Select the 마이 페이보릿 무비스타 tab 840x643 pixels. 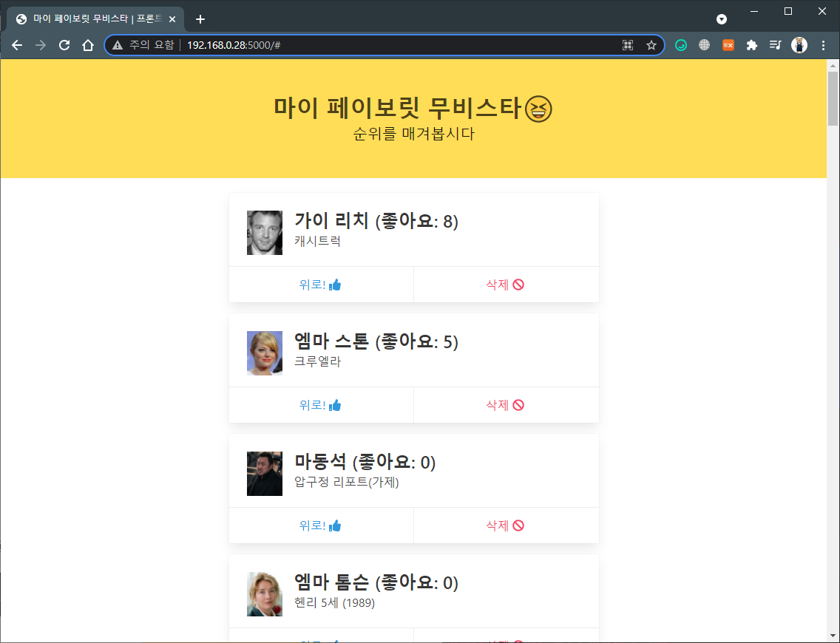coord(95,19)
